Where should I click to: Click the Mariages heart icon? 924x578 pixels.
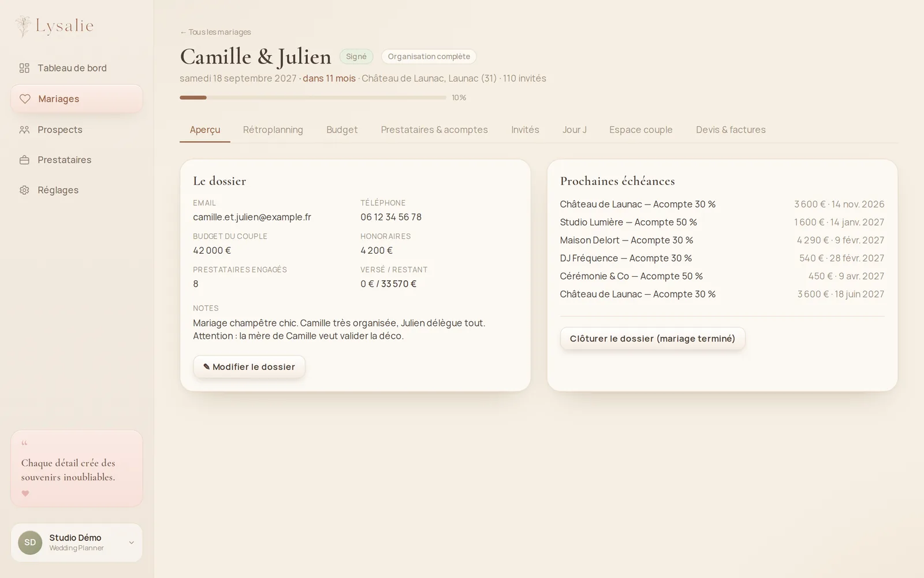[x=25, y=99]
